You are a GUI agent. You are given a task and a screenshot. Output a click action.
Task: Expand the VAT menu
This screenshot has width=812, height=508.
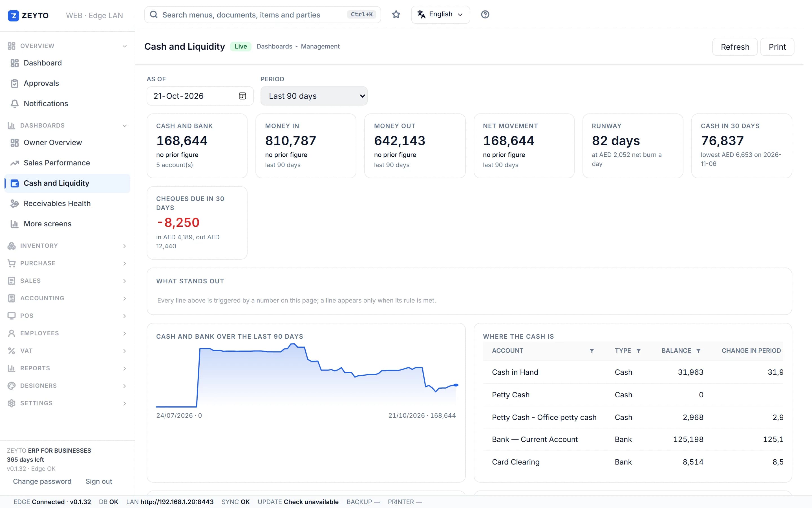click(67, 351)
